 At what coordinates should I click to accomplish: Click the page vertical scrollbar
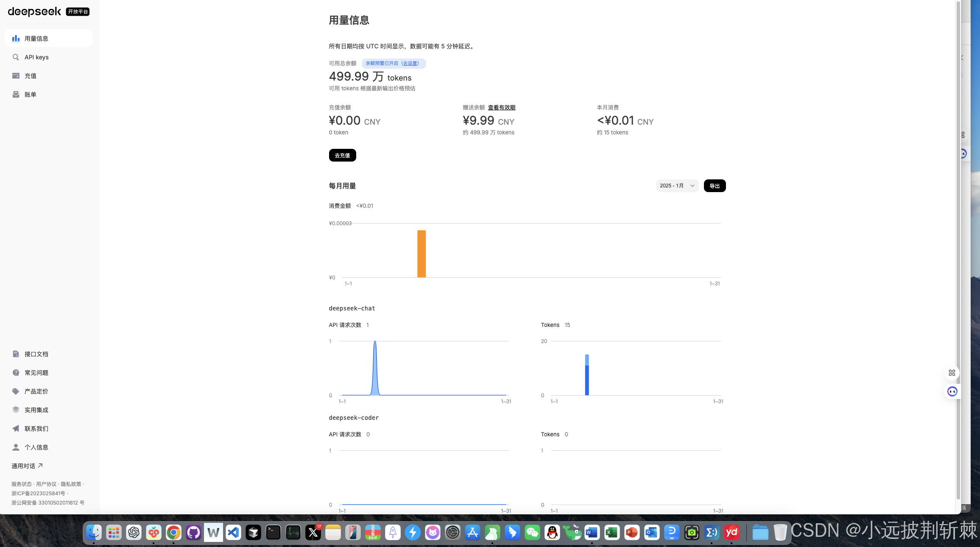[x=958, y=250]
